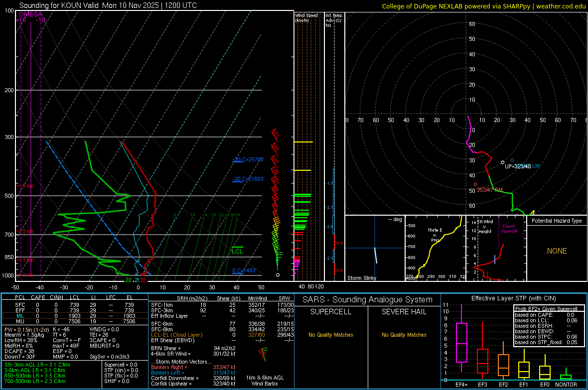This screenshot has height=390, width=588.
Task: Click the based on STPC: 0.06 row
Action: pyautogui.click(x=546, y=337)
